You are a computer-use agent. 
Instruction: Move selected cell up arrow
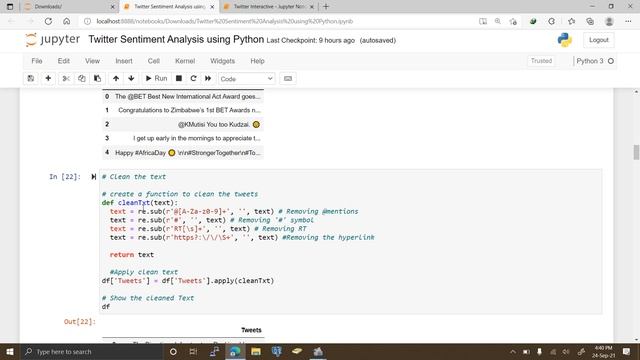click(116, 78)
